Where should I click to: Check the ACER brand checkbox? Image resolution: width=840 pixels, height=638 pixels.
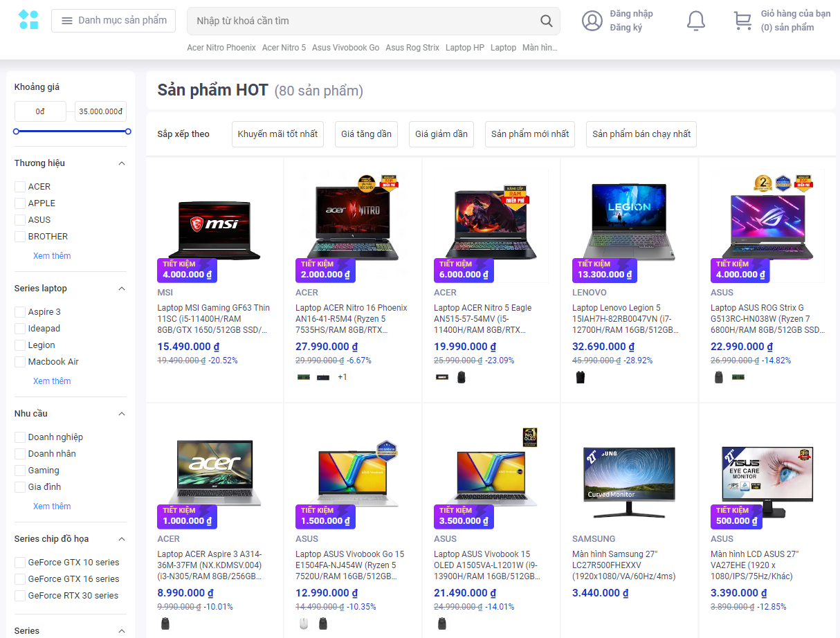(x=20, y=187)
